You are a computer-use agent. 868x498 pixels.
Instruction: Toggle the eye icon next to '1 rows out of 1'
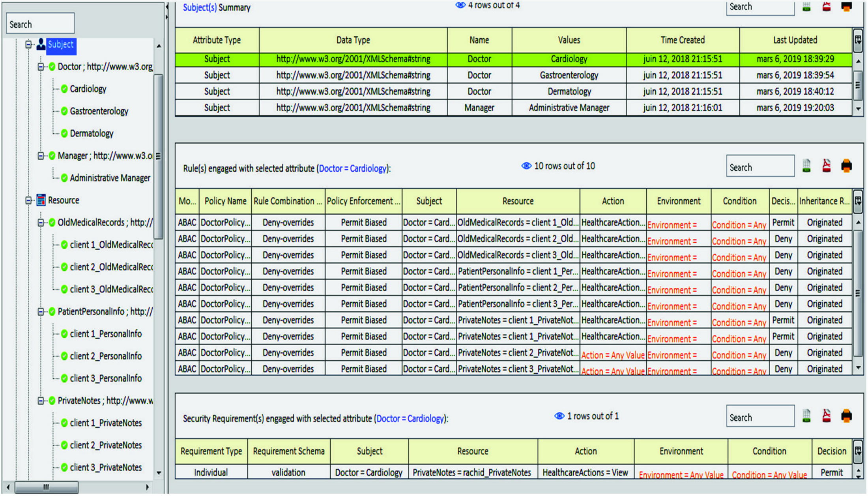pyautogui.click(x=559, y=416)
